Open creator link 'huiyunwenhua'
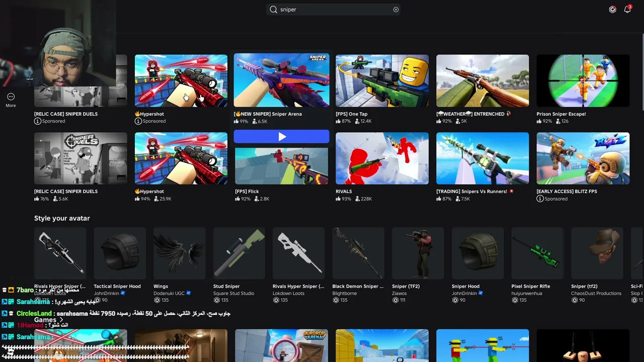The height and width of the screenshot is (362, 644). click(x=527, y=293)
